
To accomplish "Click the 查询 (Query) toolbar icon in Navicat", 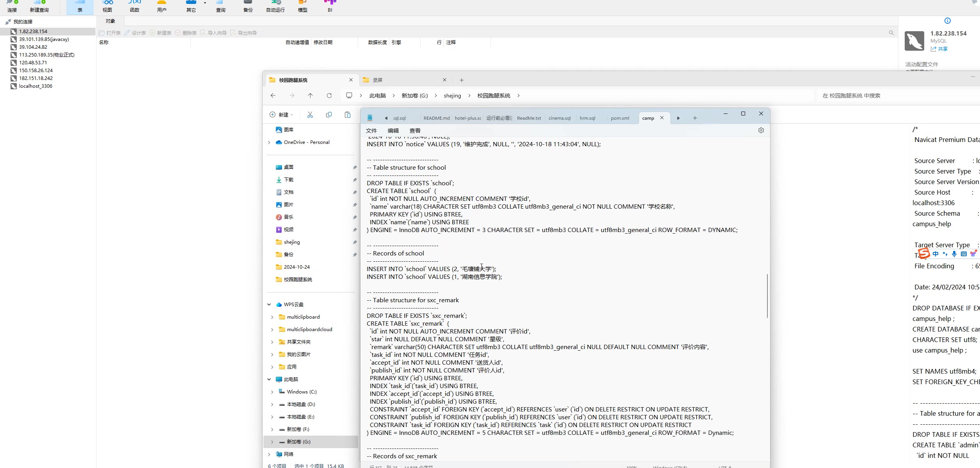I will pos(221,6).
